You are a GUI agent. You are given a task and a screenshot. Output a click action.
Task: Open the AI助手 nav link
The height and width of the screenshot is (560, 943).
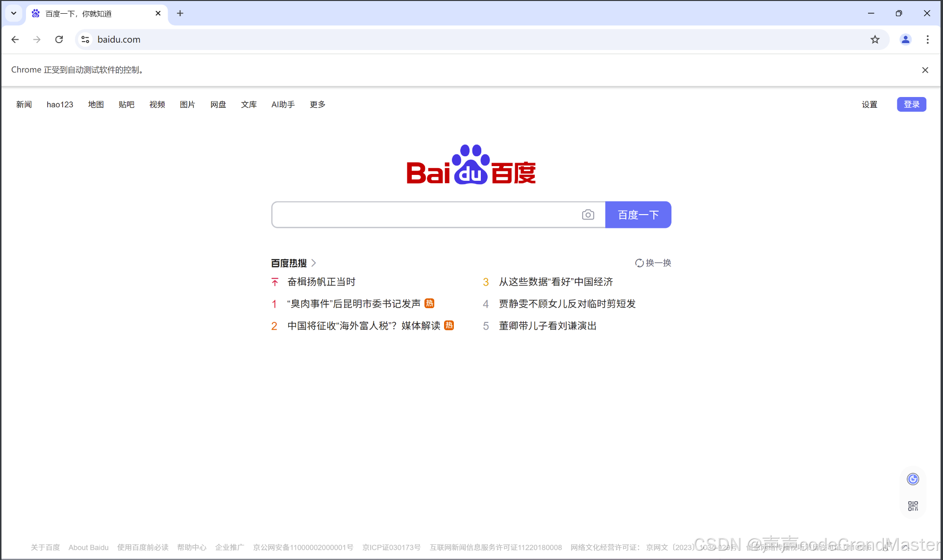(x=283, y=104)
